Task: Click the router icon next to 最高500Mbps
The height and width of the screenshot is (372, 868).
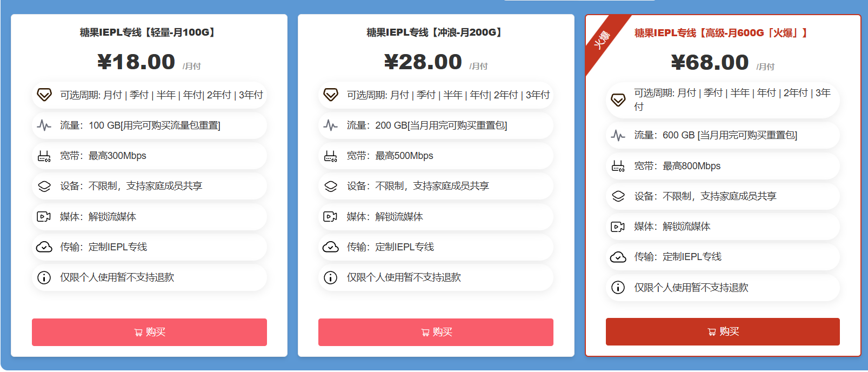Action: (x=331, y=156)
